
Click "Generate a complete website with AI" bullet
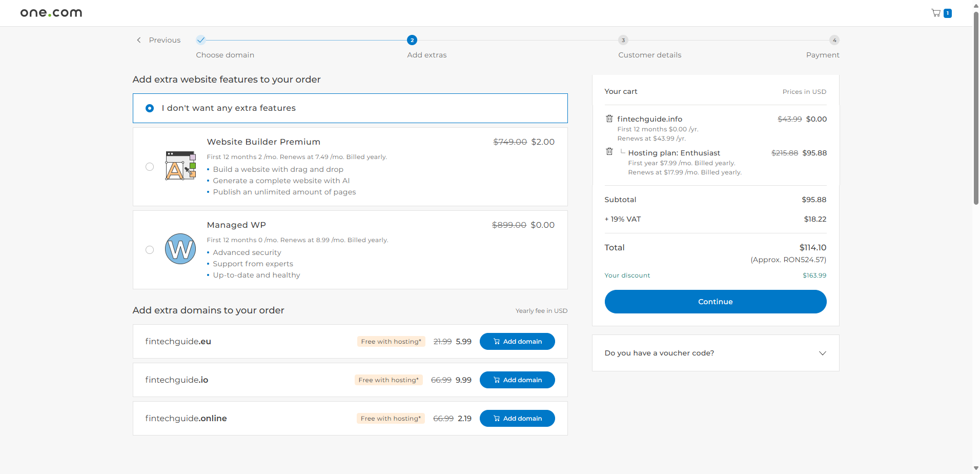(x=281, y=181)
